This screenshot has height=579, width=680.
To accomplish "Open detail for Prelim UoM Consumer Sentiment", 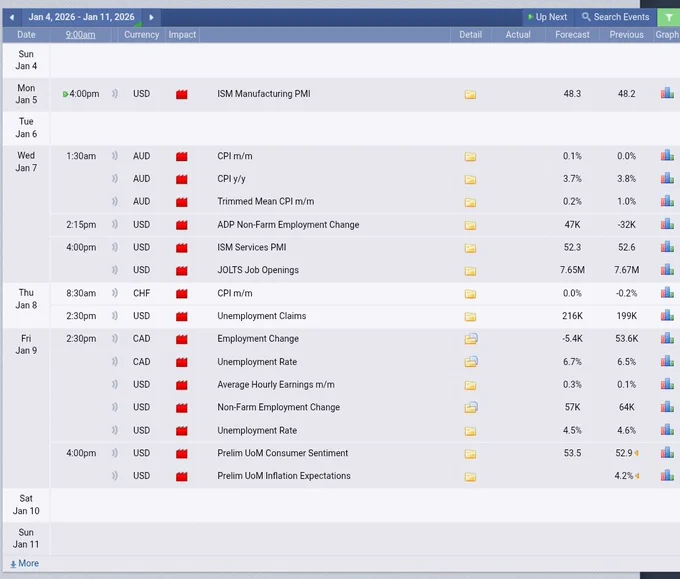I will click(x=470, y=454).
